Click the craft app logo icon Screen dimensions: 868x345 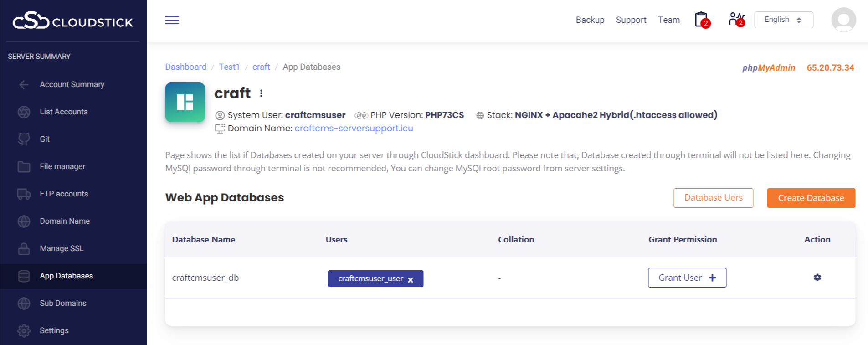point(185,102)
